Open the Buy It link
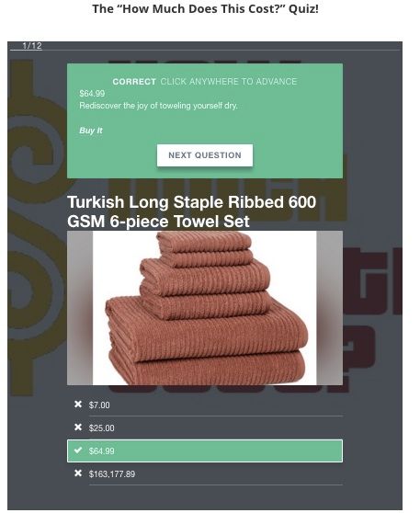The width and height of the screenshot is (420, 513). (x=91, y=131)
